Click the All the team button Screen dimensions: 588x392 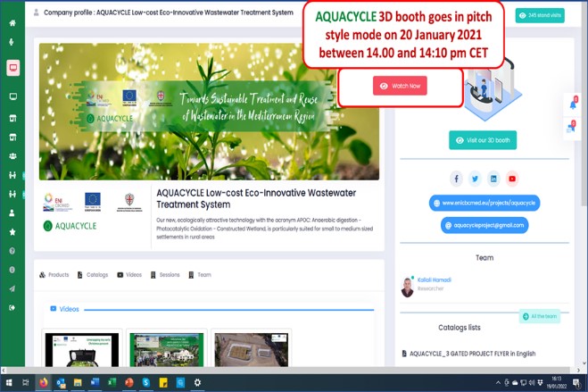539,316
